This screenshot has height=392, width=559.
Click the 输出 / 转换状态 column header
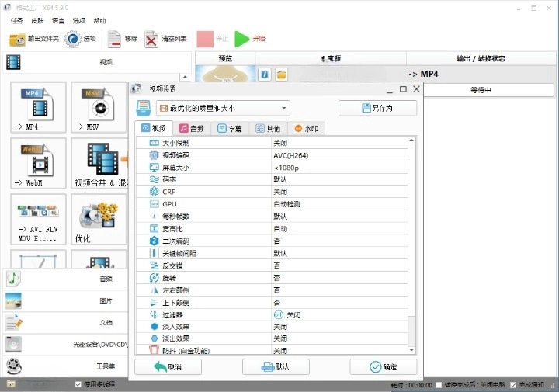(481, 58)
